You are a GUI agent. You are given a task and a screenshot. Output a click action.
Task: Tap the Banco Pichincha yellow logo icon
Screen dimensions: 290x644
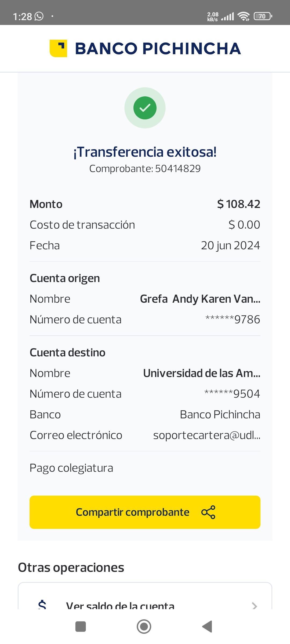(58, 49)
